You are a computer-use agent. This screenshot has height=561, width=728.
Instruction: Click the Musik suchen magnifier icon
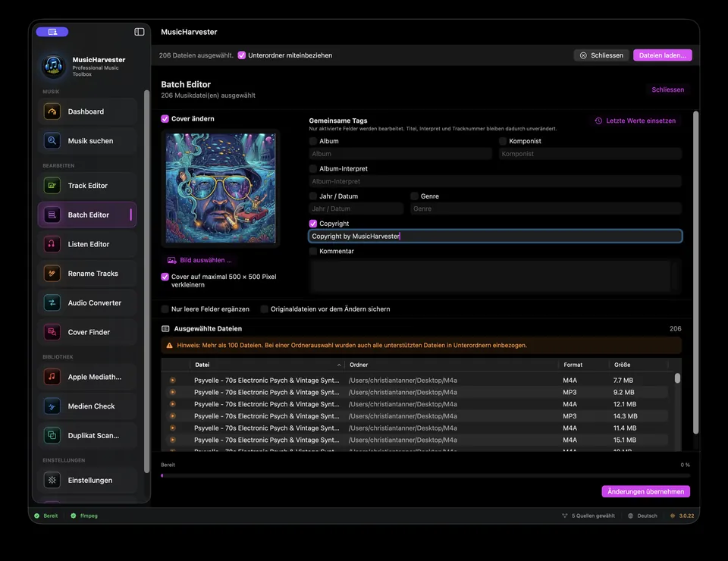[x=52, y=140]
